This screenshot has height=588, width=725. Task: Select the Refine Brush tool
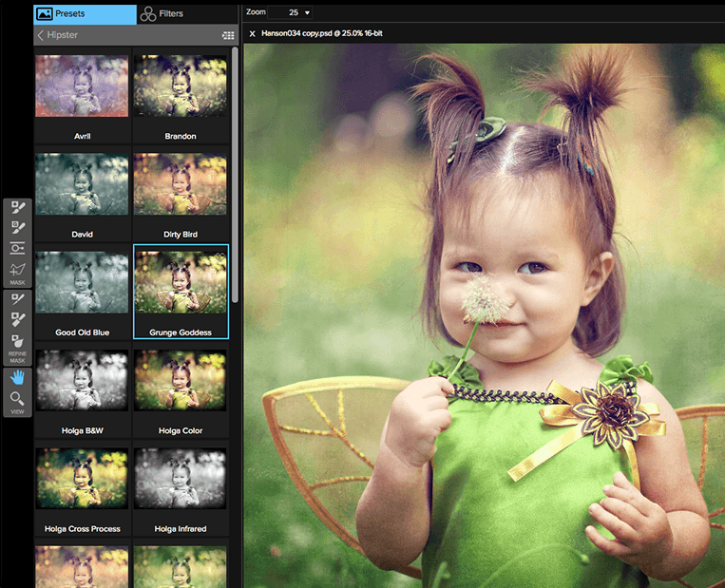(17, 299)
